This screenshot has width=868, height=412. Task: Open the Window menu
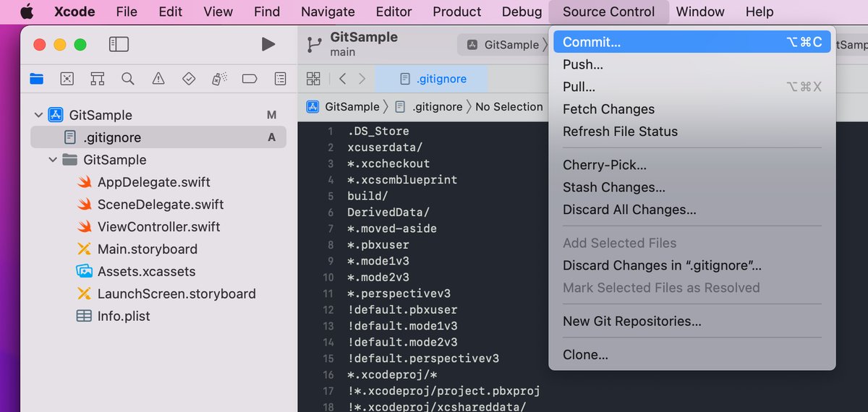[700, 12]
